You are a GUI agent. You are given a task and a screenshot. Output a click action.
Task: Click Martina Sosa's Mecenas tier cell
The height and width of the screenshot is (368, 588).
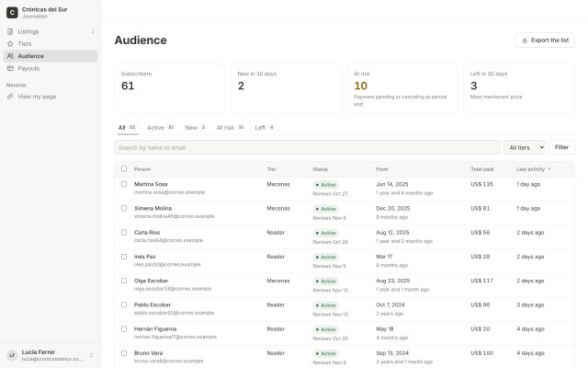click(278, 184)
